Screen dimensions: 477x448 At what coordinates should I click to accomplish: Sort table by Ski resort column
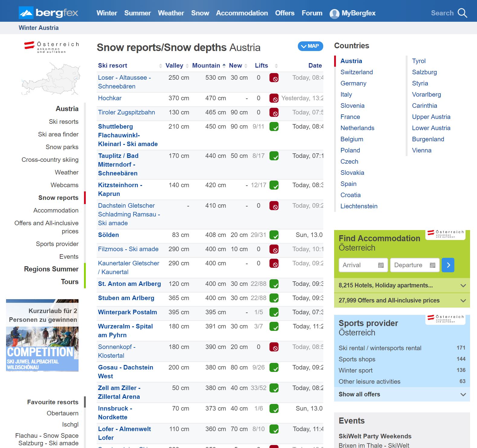coord(160,66)
